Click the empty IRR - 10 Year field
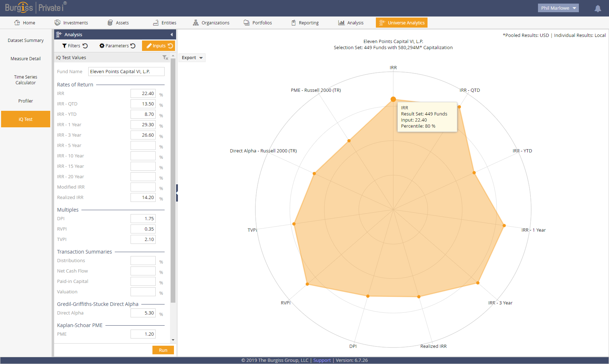Image resolution: width=609 pixels, height=364 pixels. pos(143,156)
